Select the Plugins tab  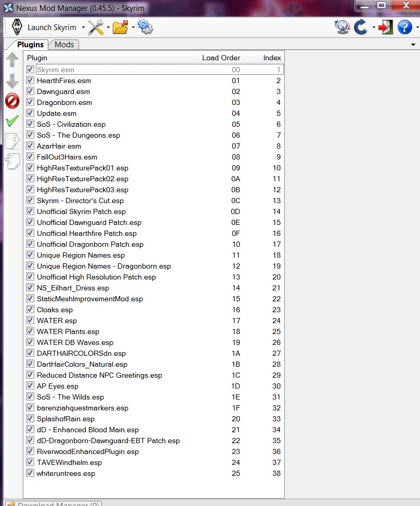click(30, 45)
